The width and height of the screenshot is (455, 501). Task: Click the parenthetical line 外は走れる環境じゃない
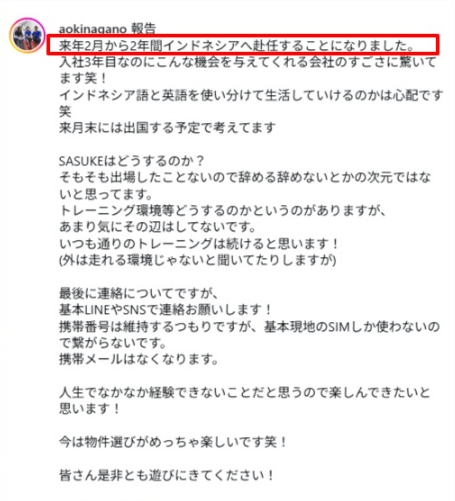[198, 260]
